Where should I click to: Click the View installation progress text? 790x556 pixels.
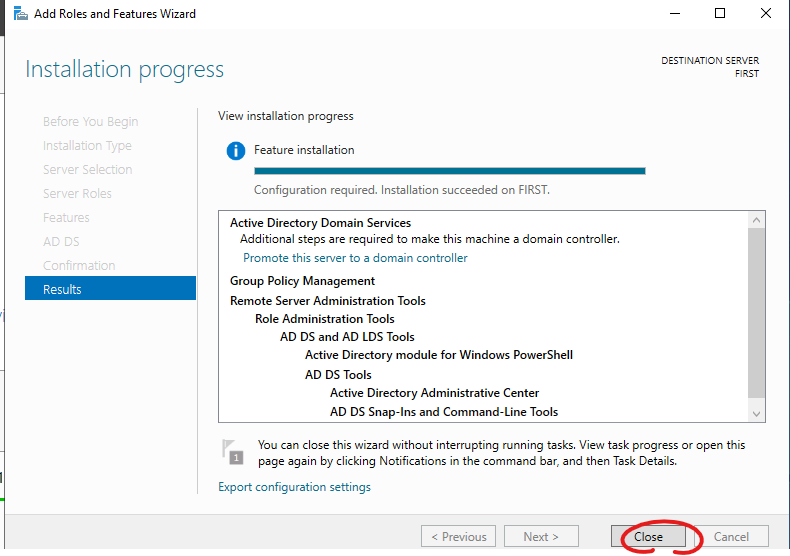286,116
